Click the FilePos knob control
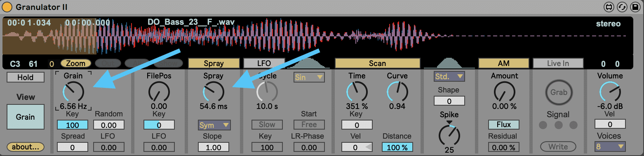This screenshot has width=644, height=156. coord(159,92)
